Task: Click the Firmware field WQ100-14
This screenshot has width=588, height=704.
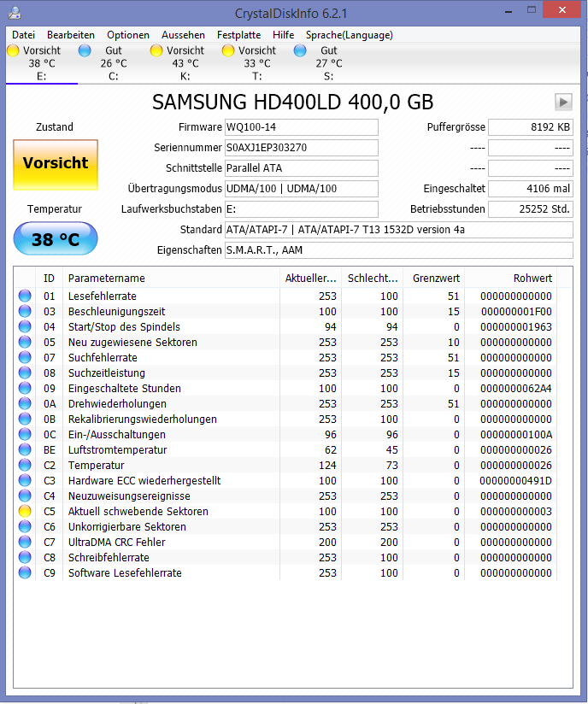Action: pyautogui.click(x=302, y=127)
